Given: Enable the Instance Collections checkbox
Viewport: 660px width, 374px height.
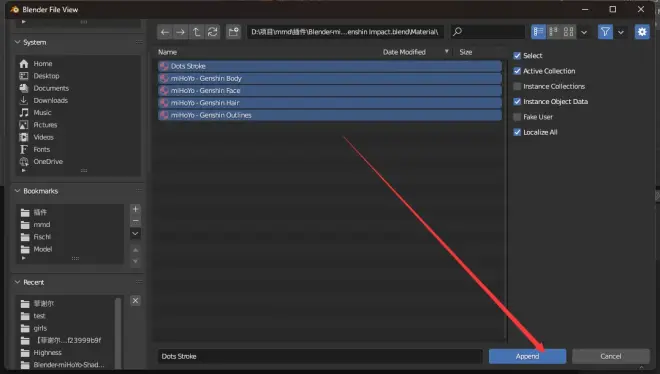Looking at the screenshot, I should (517, 86).
